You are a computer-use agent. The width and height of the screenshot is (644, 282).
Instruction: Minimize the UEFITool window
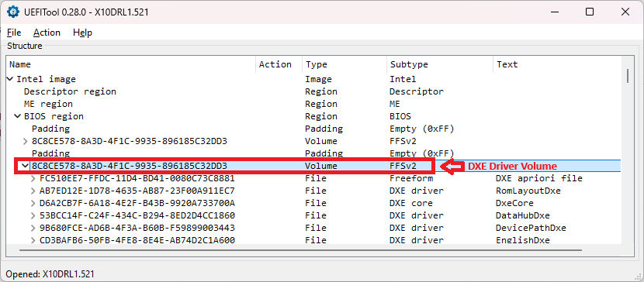[555, 12]
